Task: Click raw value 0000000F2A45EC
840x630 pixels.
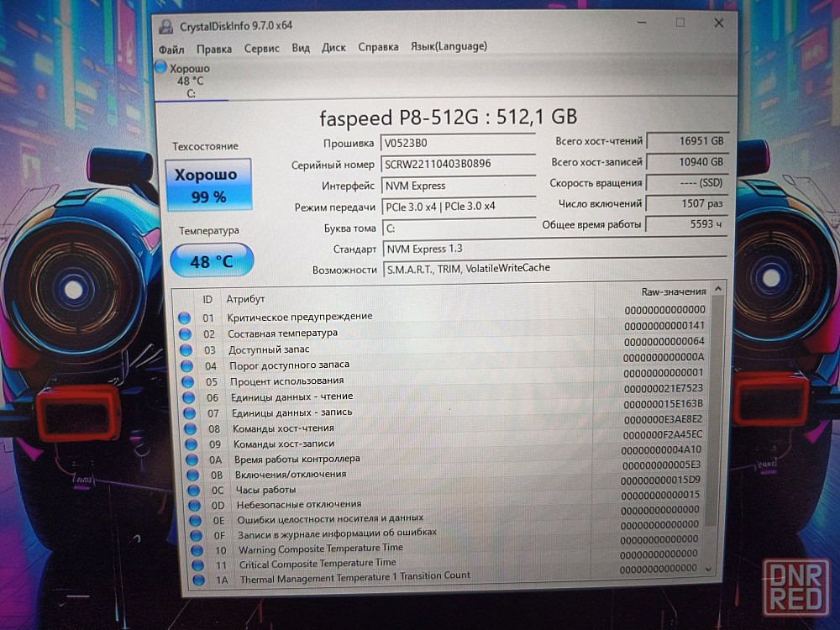Action: click(x=662, y=435)
